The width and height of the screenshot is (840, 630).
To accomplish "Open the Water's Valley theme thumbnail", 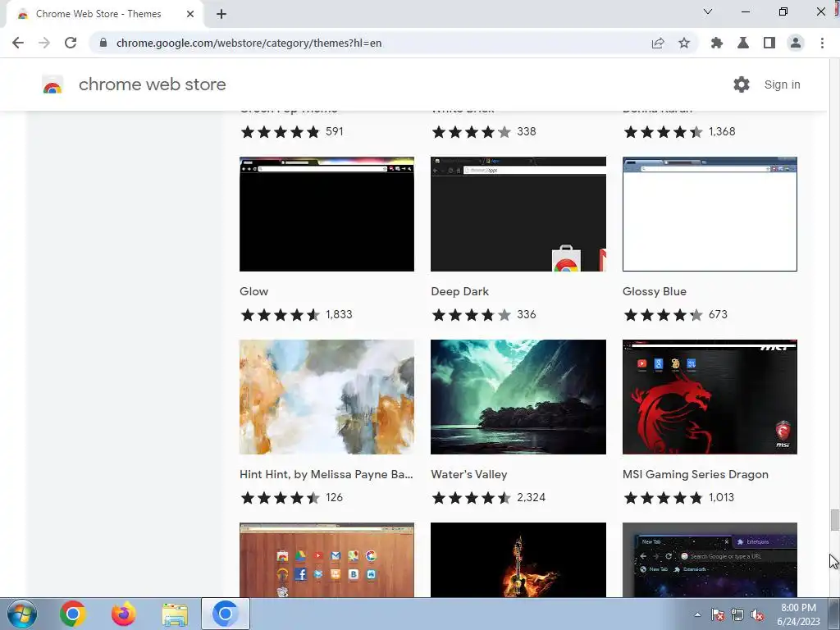I will [x=518, y=397].
